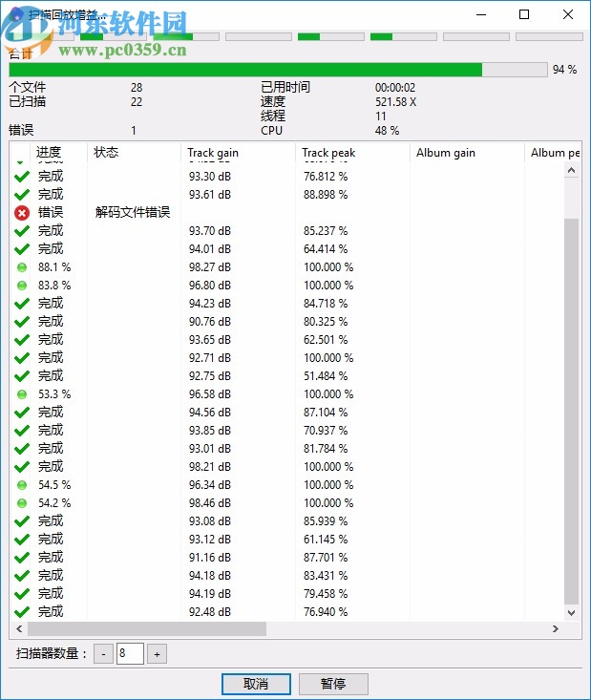The height and width of the screenshot is (700, 591).
Task: Decrease scanner count with the minus button
Action: (103, 654)
